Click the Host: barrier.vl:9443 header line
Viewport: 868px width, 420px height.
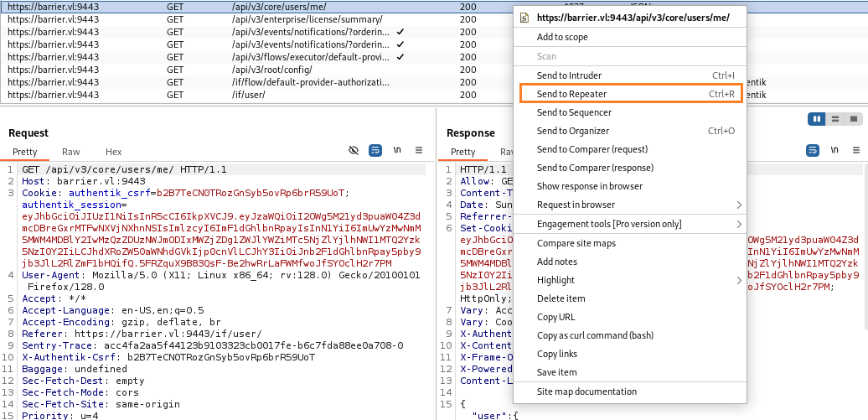pyautogui.click(x=84, y=181)
